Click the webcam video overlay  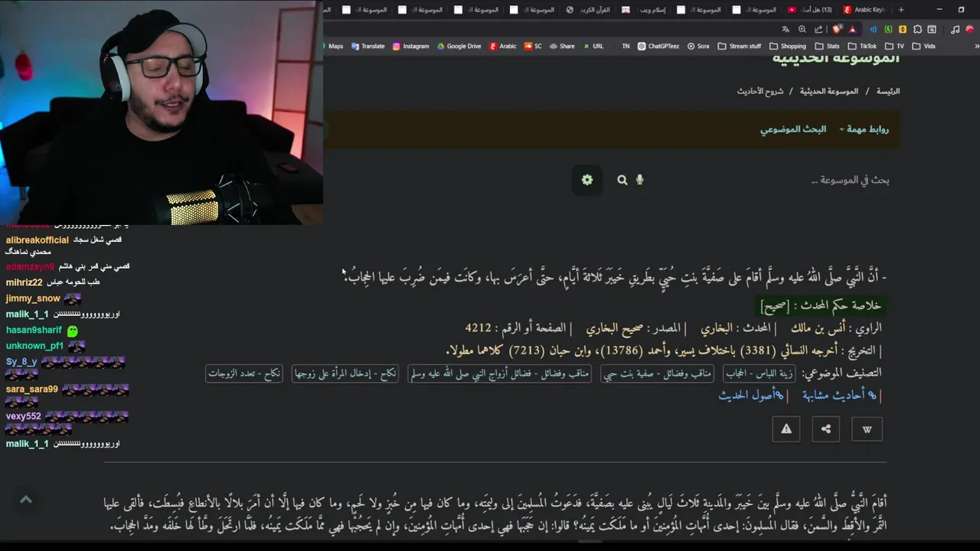click(161, 112)
